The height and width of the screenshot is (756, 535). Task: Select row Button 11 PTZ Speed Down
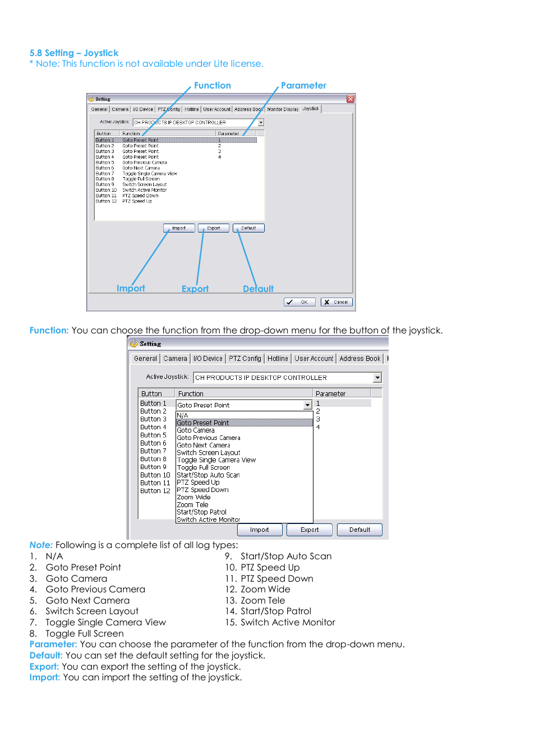click(x=176, y=196)
